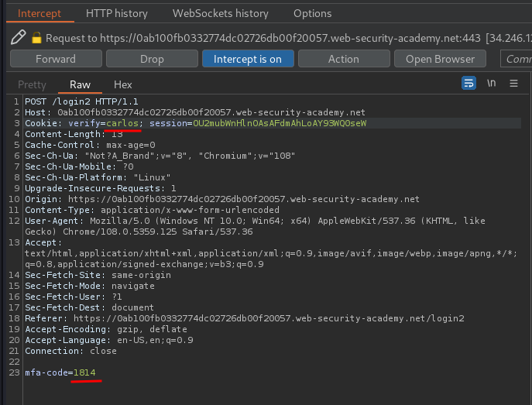Click the Sec-Ch-Ua header line
Screen dimensions: 532x405
pyautogui.click(x=160, y=156)
